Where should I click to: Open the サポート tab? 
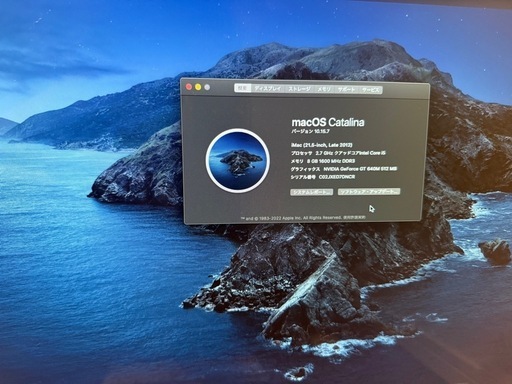point(347,90)
